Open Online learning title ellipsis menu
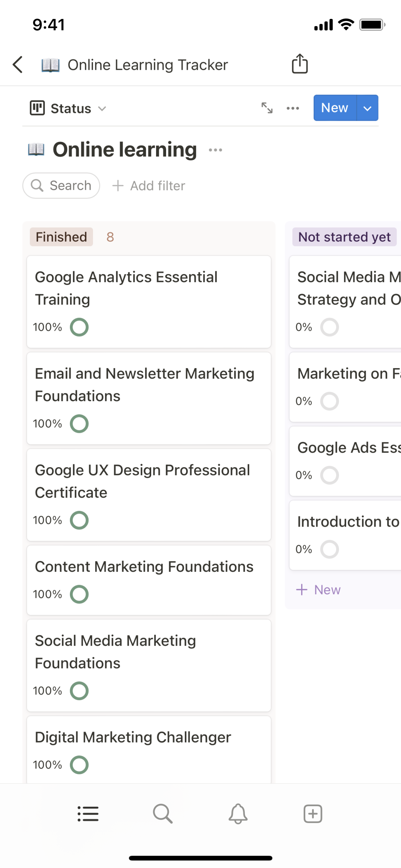This screenshot has width=401, height=868. point(215,150)
